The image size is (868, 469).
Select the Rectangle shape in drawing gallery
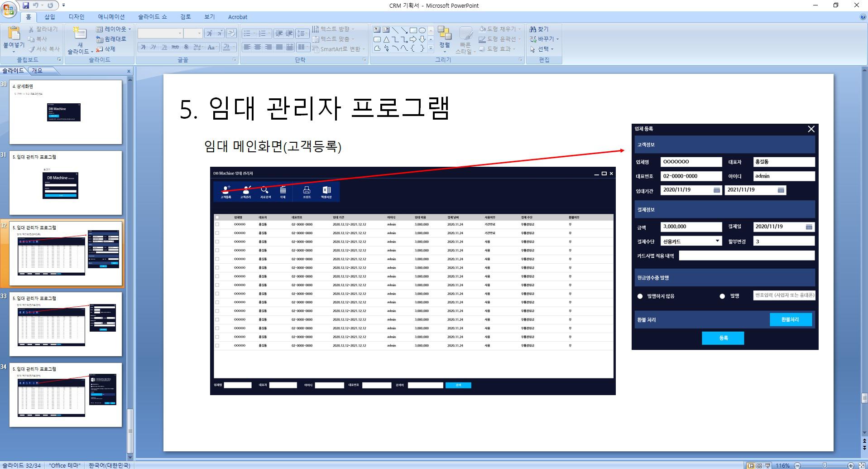pos(413,30)
